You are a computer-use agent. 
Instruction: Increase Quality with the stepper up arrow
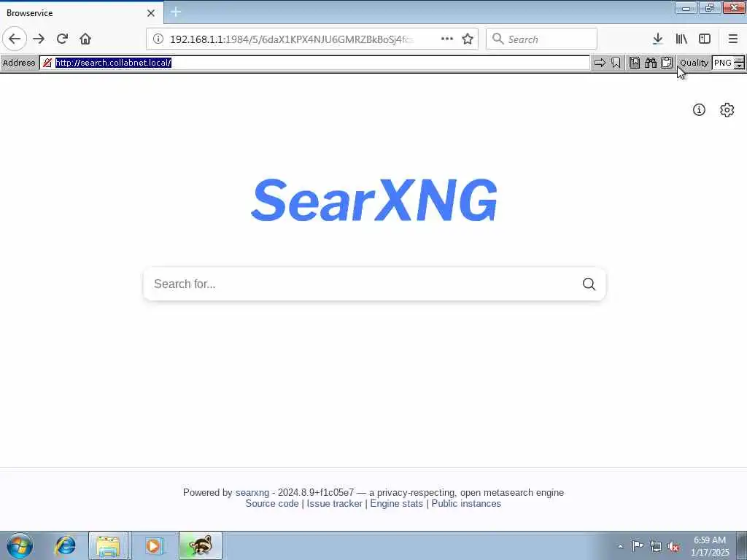tap(739, 60)
